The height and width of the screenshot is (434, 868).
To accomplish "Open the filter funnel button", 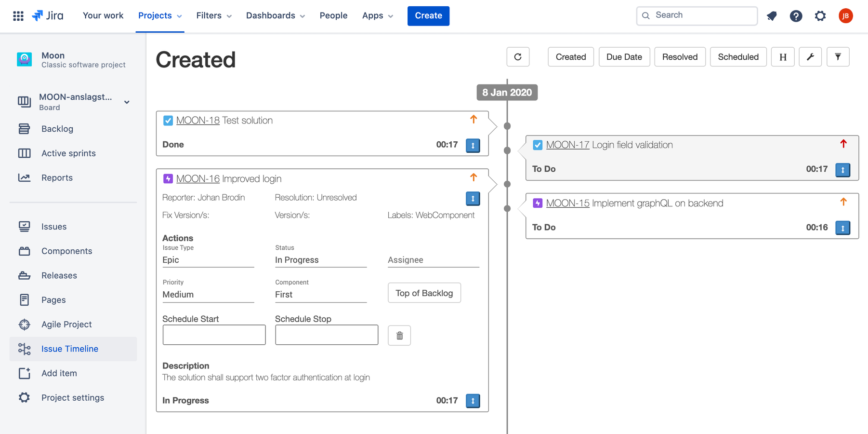I will (x=838, y=57).
